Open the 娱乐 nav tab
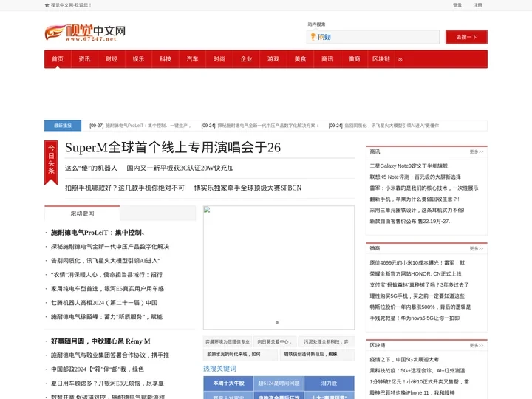 pyautogui.click(x=138, y=59)
